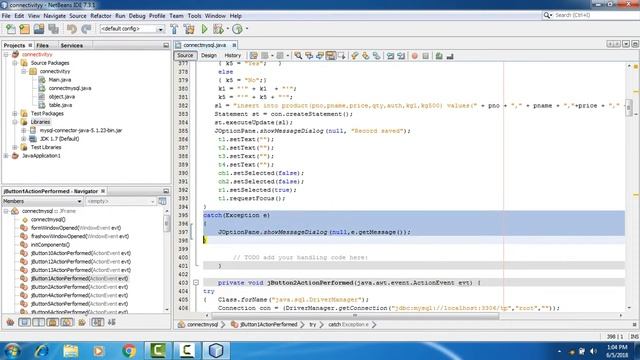This screenshot has height=360, width=640.
Task: Click the Navigator vertical scrollbar thumb
Action: [167, 224]
